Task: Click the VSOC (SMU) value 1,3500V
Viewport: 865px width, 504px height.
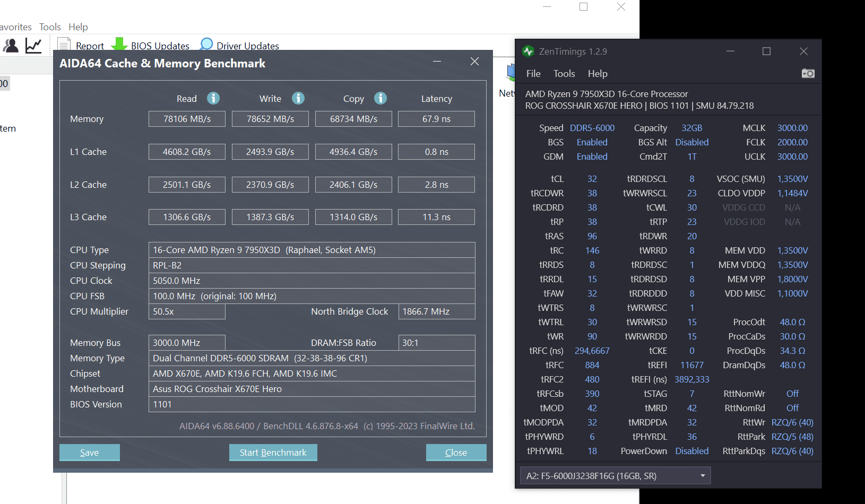Action: pyautogui.click(x=792, y=179)
